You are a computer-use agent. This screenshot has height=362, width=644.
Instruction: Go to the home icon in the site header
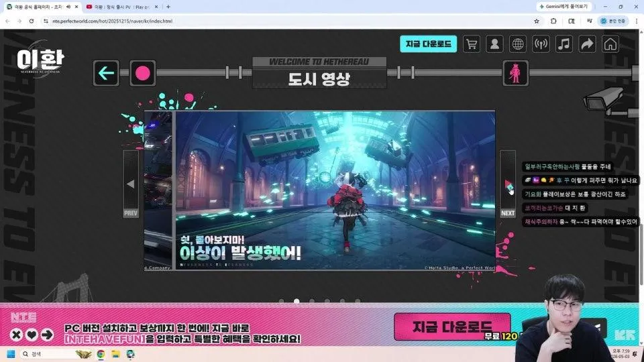pyautogui.click(x=610, y=44)
